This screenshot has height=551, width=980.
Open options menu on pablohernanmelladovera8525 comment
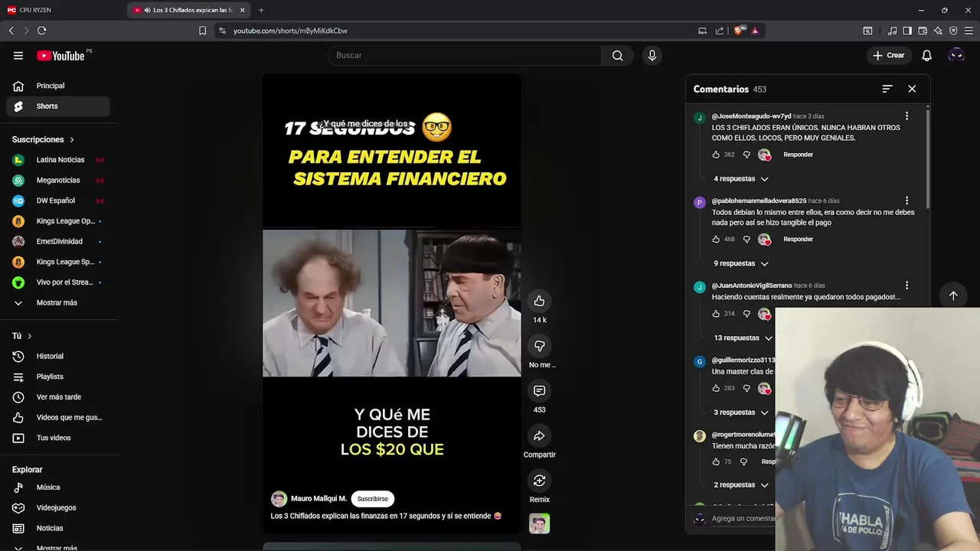point(906,201)
